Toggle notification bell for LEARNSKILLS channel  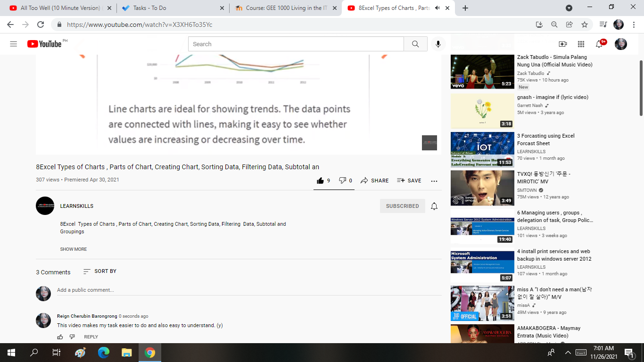[434, 206]
